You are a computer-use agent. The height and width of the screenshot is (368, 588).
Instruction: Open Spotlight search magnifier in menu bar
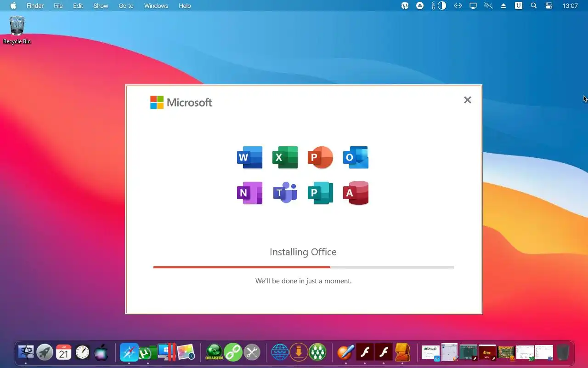tap(534, 6)
